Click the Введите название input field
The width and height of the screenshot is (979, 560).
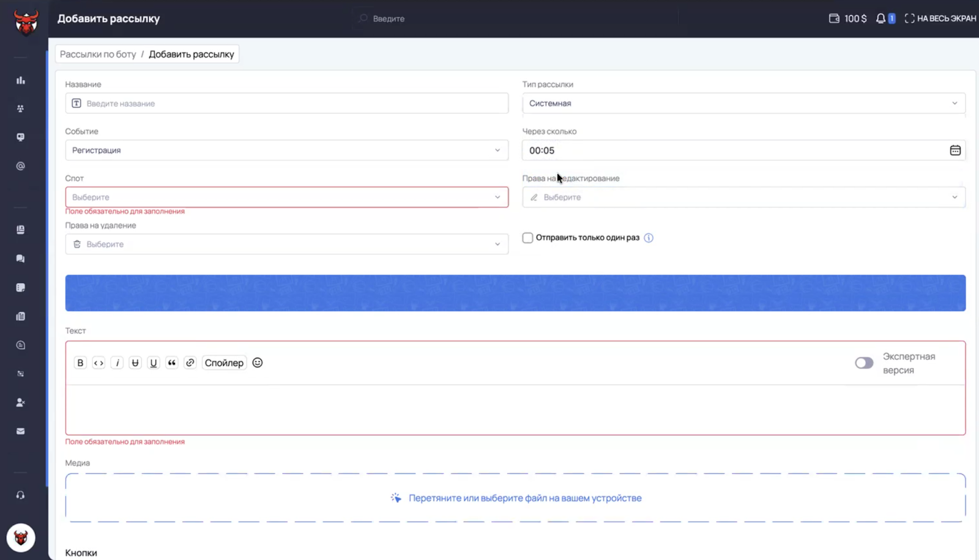click(x=286, y=103)
